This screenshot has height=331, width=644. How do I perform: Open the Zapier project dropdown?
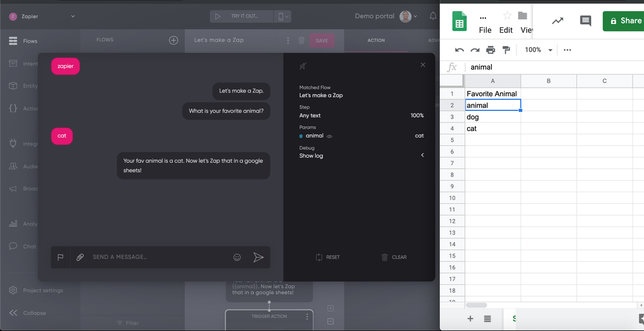coord(73,16)
